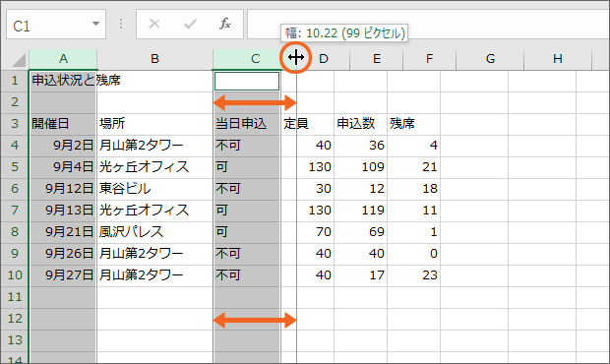Click the active empty cell C1

pos(247,81)
